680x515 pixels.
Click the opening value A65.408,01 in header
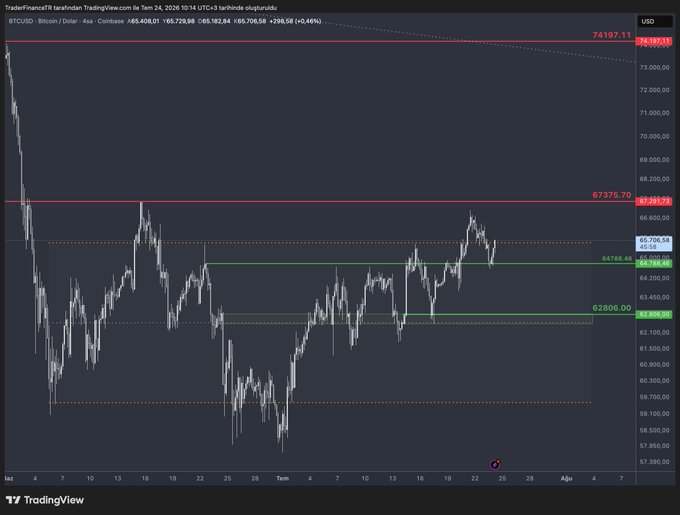pos(143,21)
